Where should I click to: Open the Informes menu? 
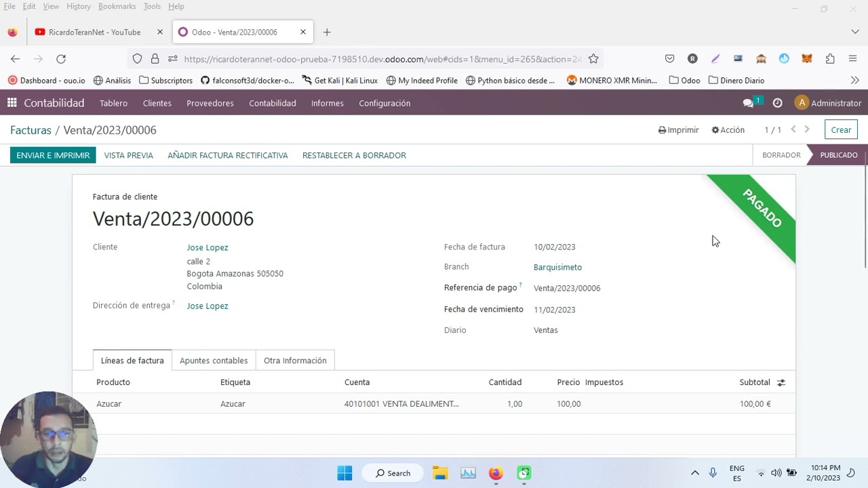point(328,103)
